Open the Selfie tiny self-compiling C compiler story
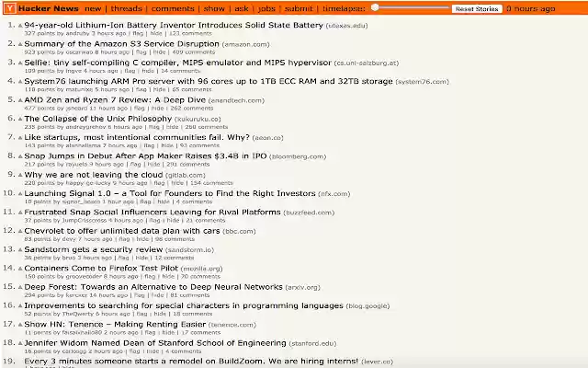The height and width of the screenshot is (368, 588). coord(177,63)
